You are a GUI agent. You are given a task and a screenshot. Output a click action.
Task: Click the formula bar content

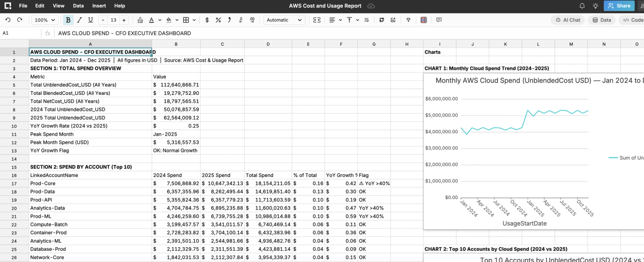(x=124, y=33)
